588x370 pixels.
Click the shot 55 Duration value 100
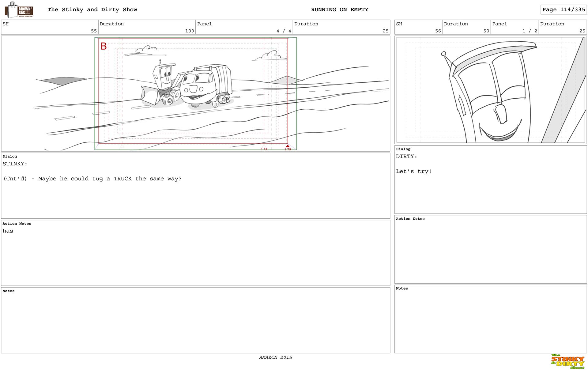[190, 31]
